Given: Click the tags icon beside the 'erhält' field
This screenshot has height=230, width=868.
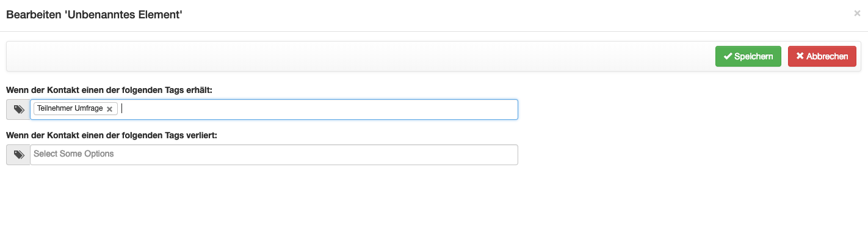Looking at the screenshot, I should tap(18, 109).
